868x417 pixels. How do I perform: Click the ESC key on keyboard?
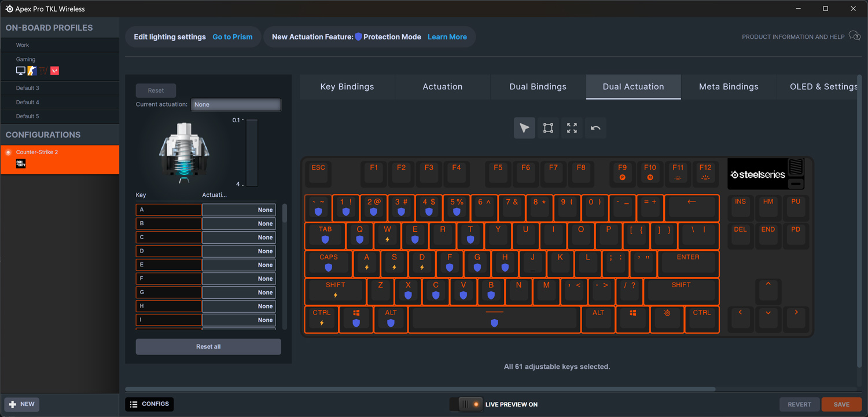click(318, 173)
